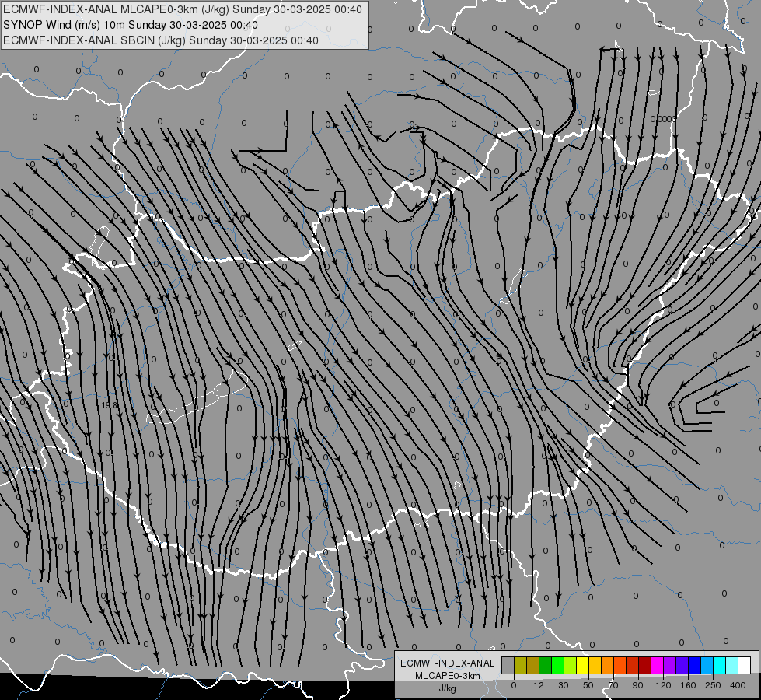
Task: Select the cyan legend swatch
Action: click(x=719, y=666)
